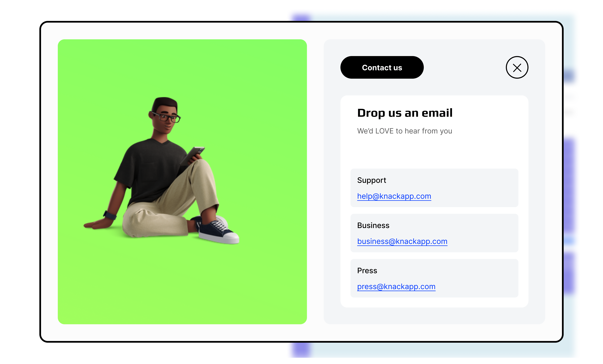The width and height of the screenshot is (603, 364).
Task: Click the 'Business' label
Action: (373, 225)
